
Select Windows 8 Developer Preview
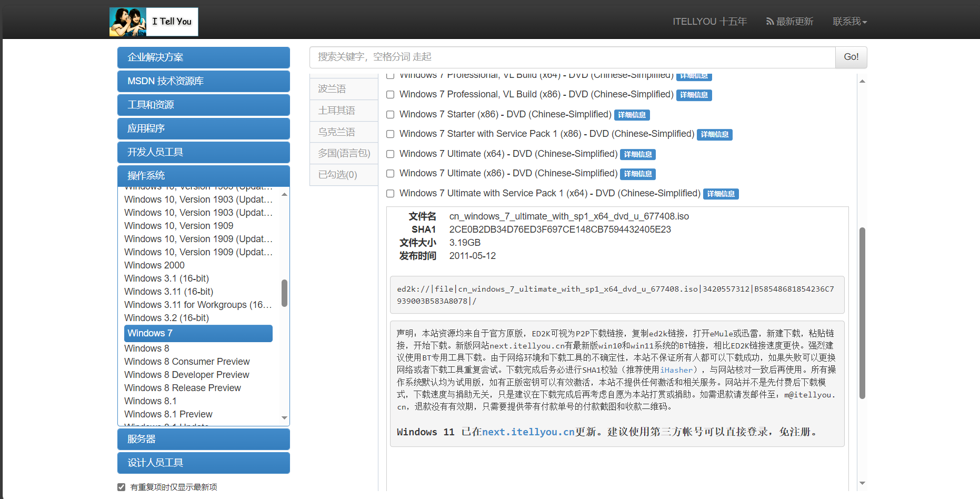click(x=187, y=375)
